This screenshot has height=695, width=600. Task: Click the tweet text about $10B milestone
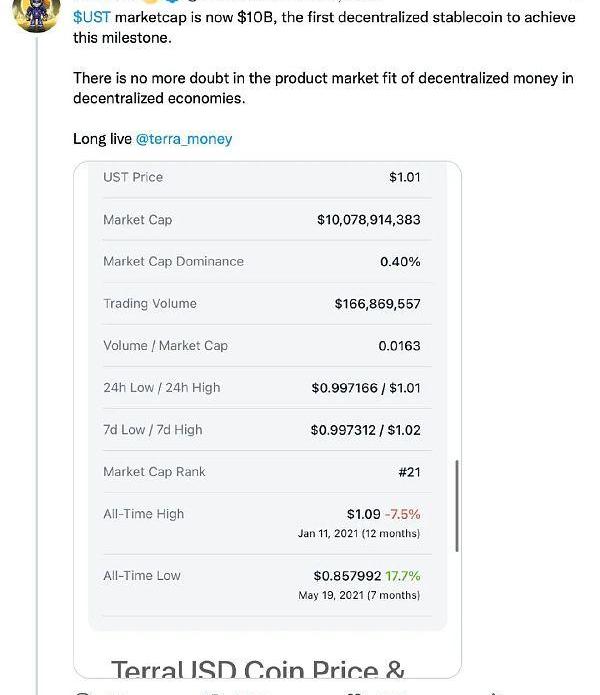[324, 27]
